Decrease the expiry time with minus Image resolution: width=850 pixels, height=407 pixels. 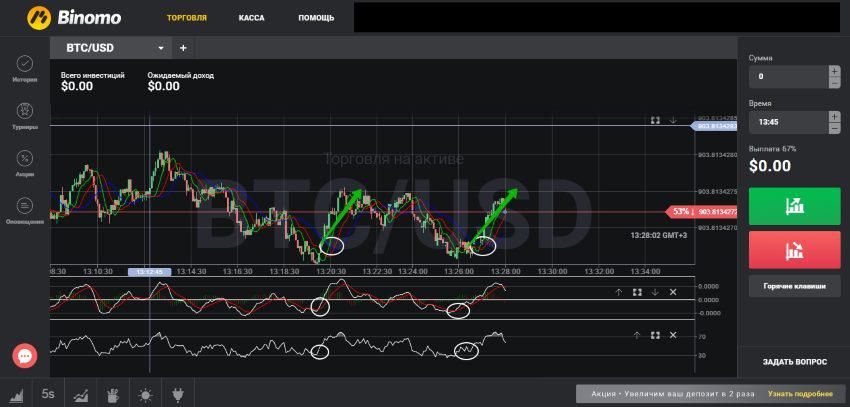point(834,128)
